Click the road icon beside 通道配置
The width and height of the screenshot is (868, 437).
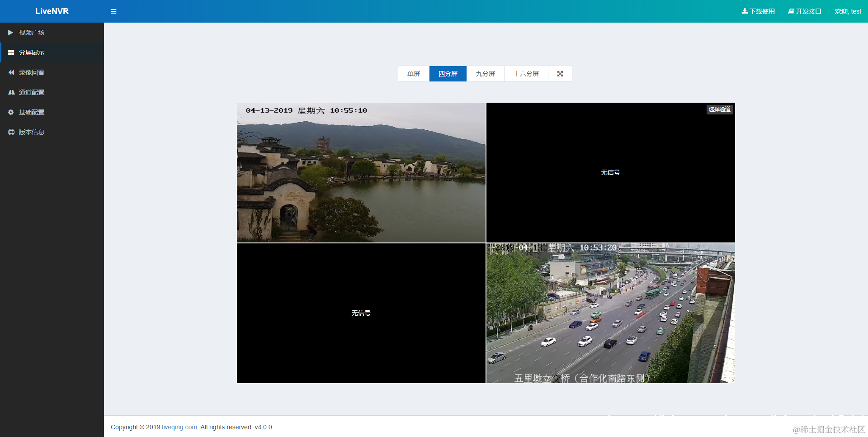tap(11, 92)
